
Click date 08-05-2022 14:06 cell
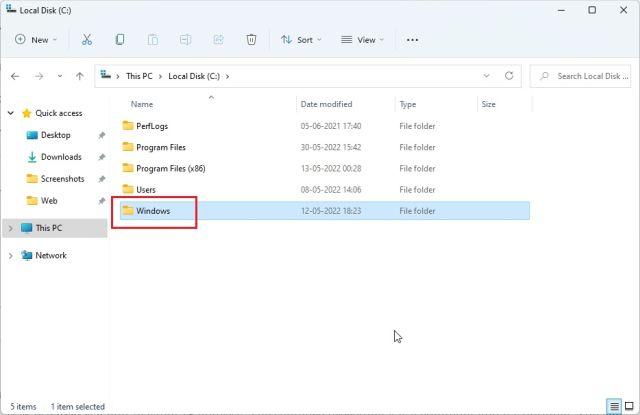(x=331, y=190)
